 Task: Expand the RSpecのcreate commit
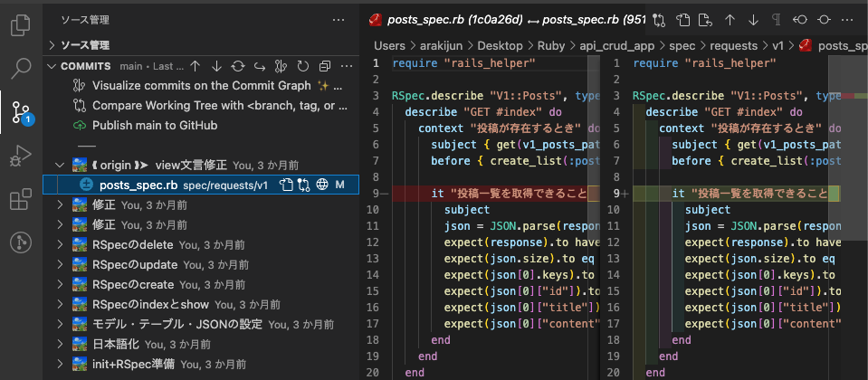pyautogui.click(x=61, y=284)
